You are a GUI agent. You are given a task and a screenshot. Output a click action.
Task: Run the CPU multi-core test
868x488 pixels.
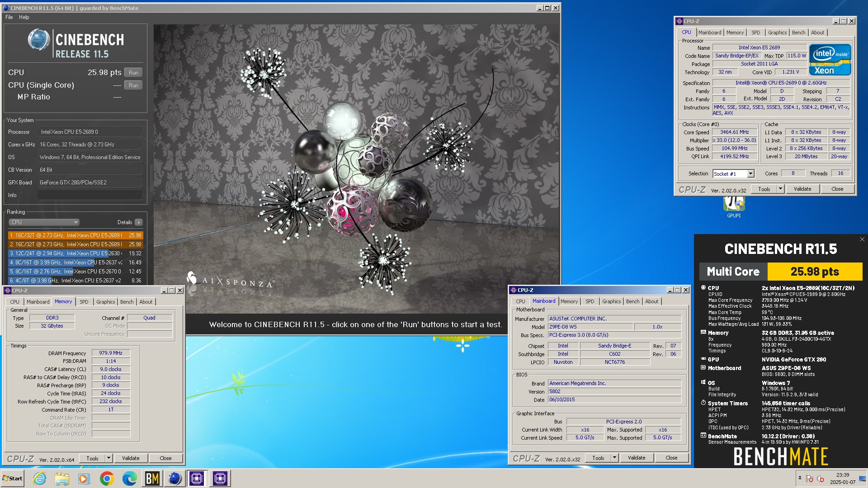pos(133,73)
